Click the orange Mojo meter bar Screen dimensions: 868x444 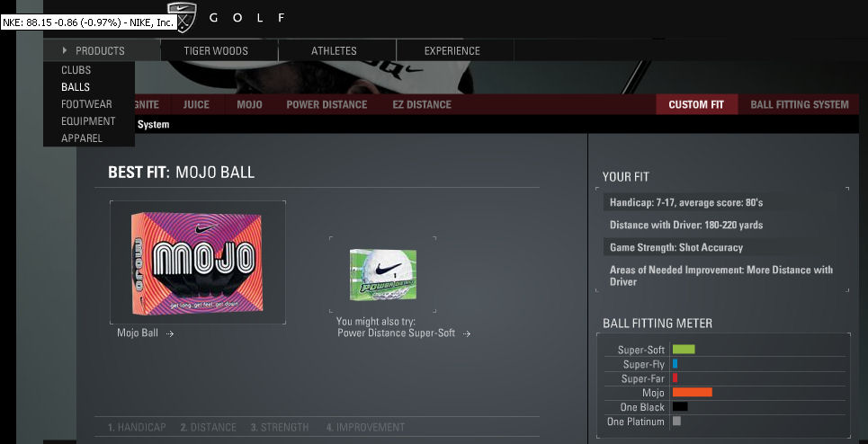[x=692, y=393]
